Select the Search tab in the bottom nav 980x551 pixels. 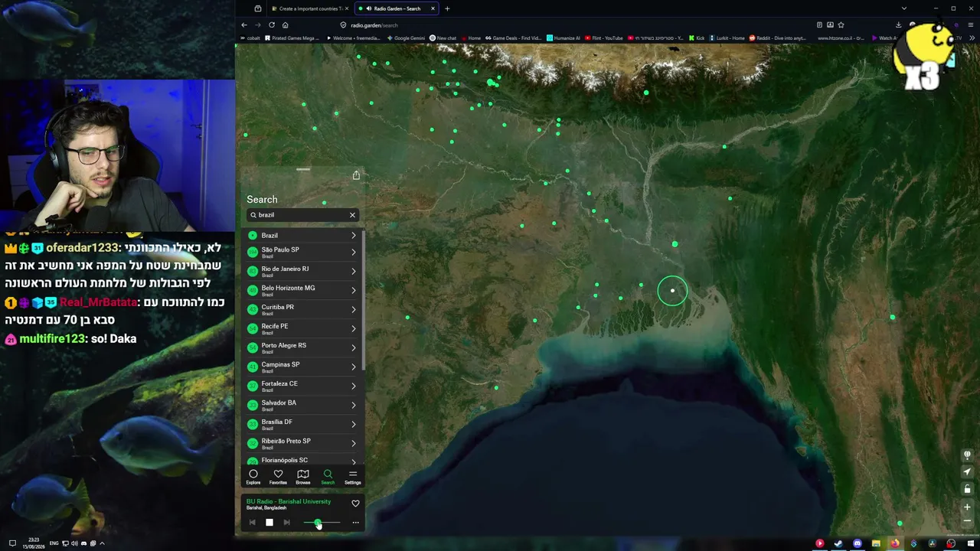click(x=328, y=477)
